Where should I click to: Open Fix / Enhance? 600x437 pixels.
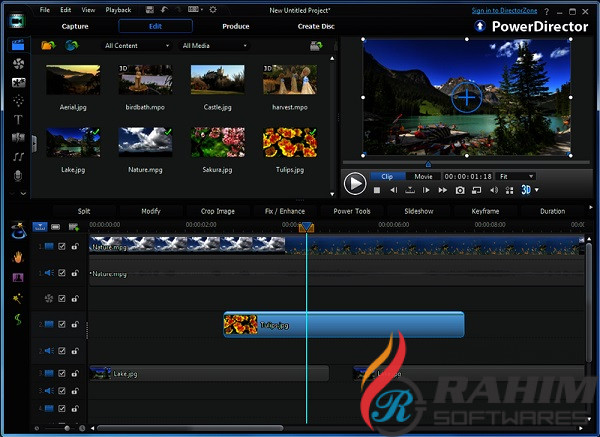285,211
